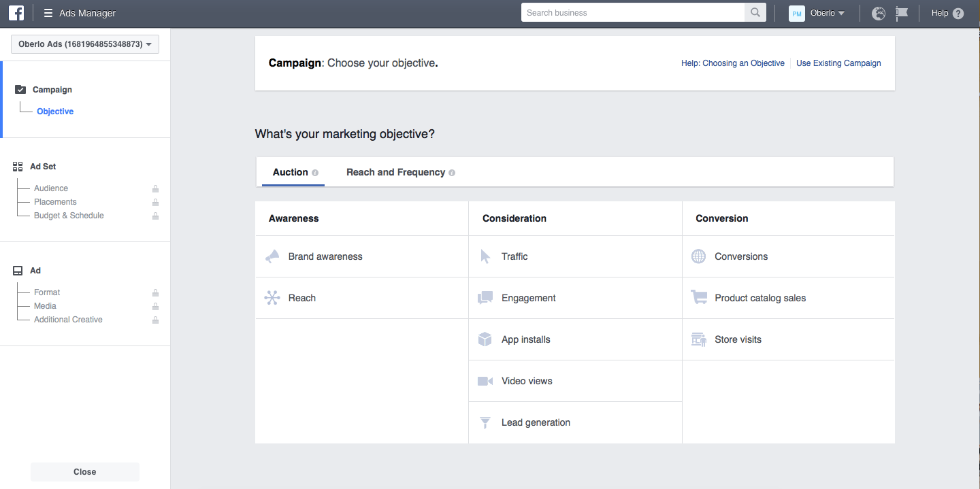Choose the Store visits objective
980x489 pixels.
pos(788,339)
